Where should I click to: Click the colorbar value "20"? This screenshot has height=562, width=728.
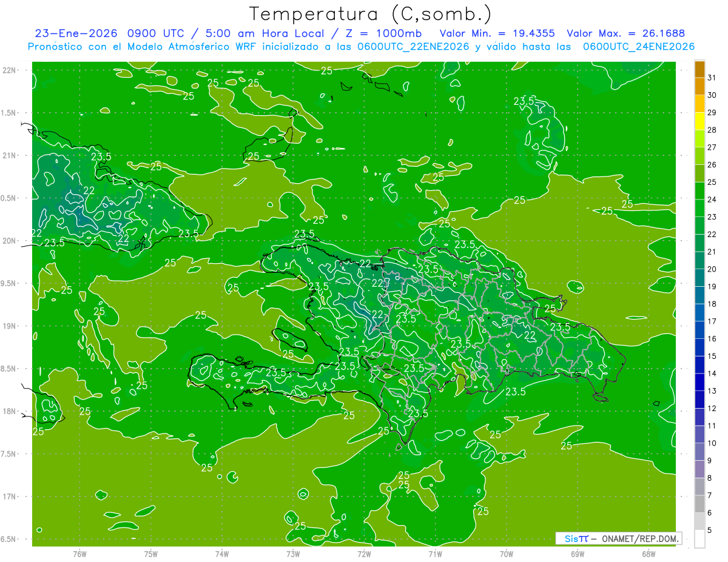[x=712, y=269]
